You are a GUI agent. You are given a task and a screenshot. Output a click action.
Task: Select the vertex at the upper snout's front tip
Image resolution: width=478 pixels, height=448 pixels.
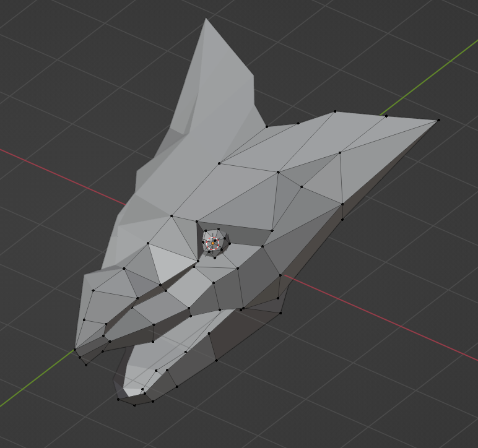coord(75,350)
